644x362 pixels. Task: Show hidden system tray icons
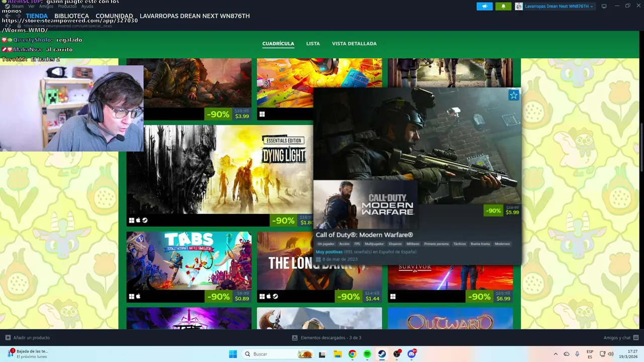[555, 354]
